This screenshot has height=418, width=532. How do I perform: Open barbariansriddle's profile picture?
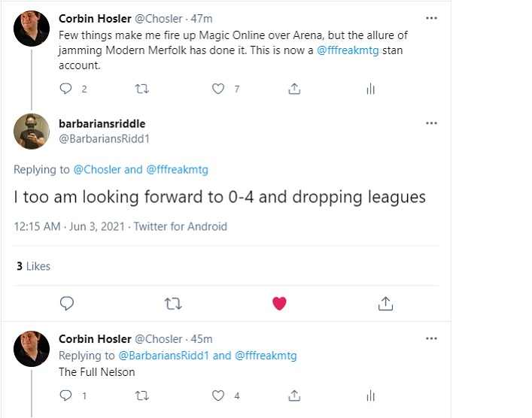(x=32, y=131)
